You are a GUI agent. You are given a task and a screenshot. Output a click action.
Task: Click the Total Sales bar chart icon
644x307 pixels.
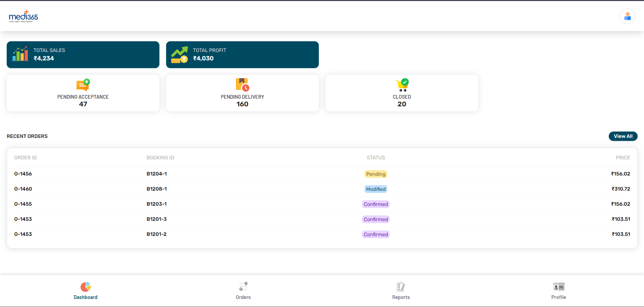20,54
